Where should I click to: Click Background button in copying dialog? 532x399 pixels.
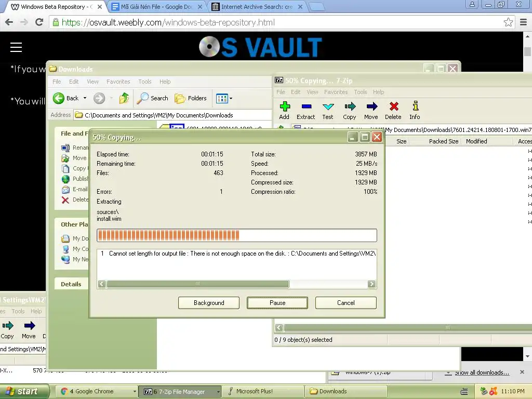[x=209, y=303]
